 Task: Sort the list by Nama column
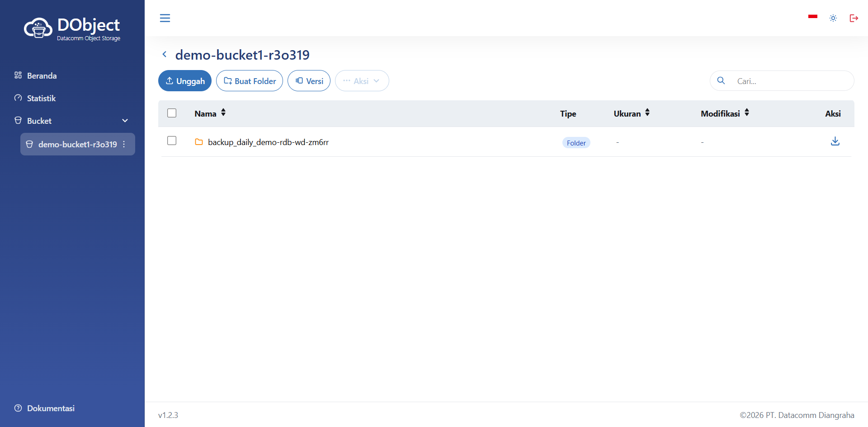coord(223,113)
